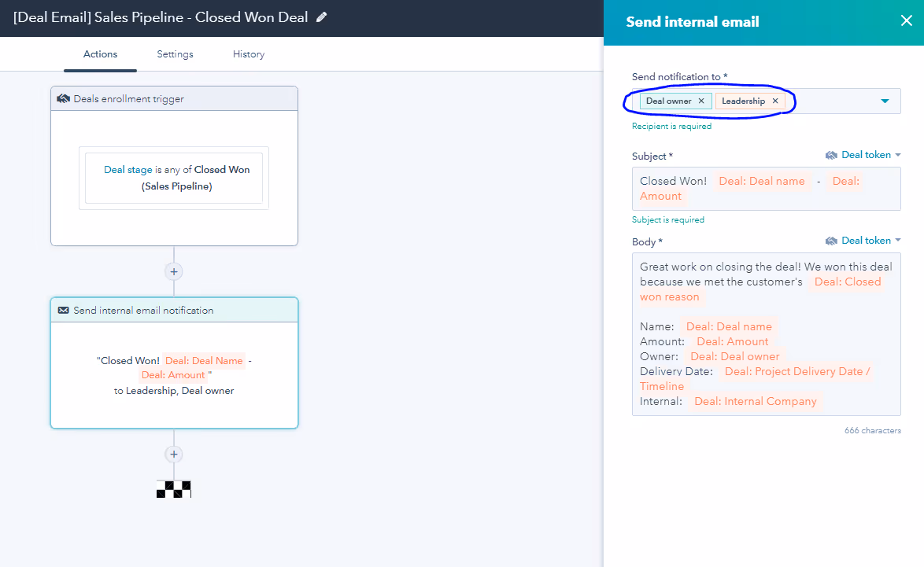Switch to the History tab
Image resolution: width=924 pixels, height=567 pixels.
248,53
